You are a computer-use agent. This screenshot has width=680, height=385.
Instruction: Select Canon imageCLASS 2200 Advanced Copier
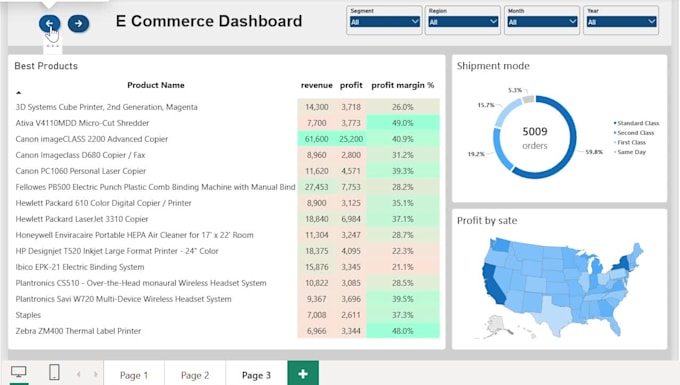click(x=228, y=139)
